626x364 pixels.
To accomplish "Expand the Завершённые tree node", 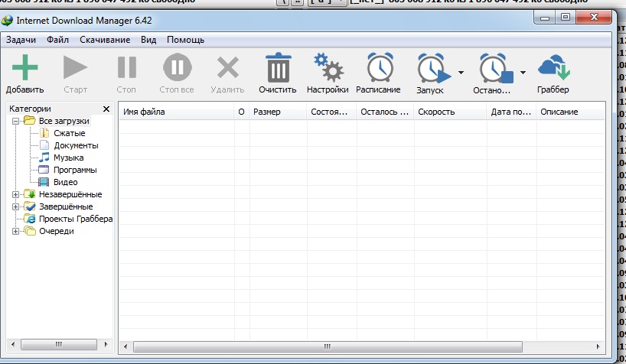I will tap(15, 206).
